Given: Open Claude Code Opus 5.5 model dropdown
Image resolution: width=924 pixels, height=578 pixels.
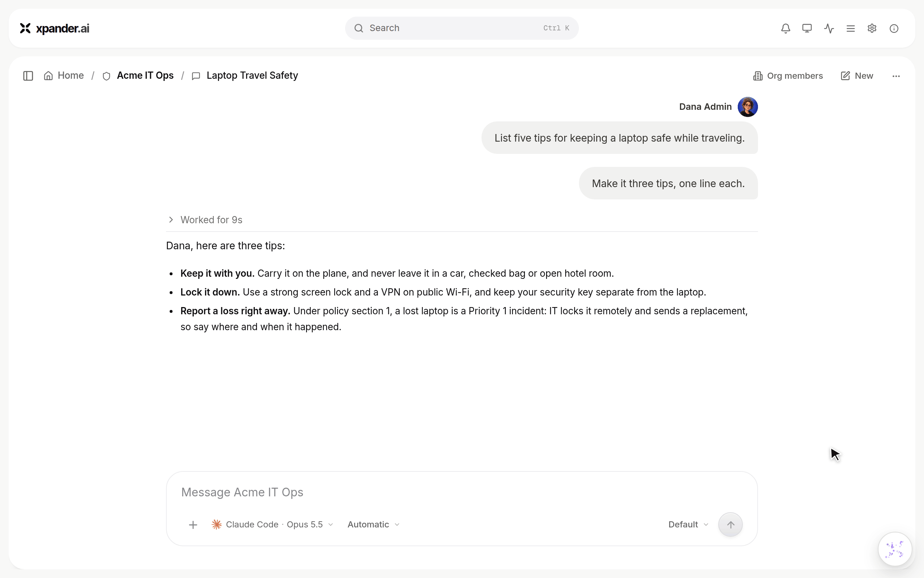Looking at the screenshot, I should click(273, 525).
